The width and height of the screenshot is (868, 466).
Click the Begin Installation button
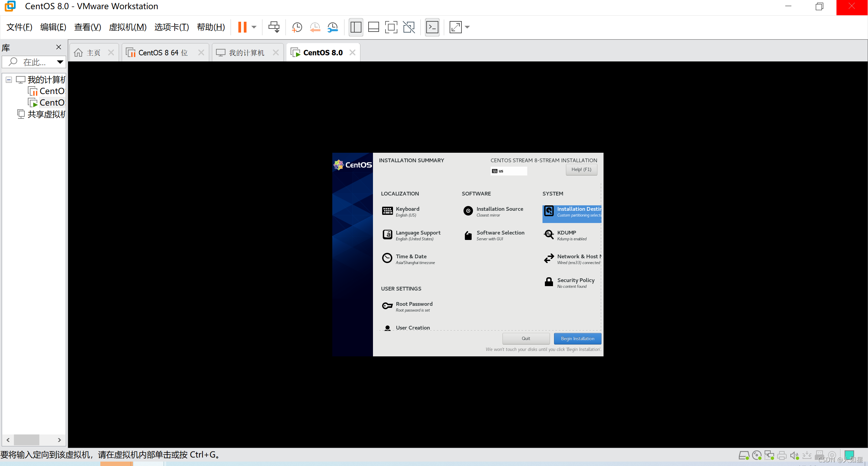click(577, 338)
